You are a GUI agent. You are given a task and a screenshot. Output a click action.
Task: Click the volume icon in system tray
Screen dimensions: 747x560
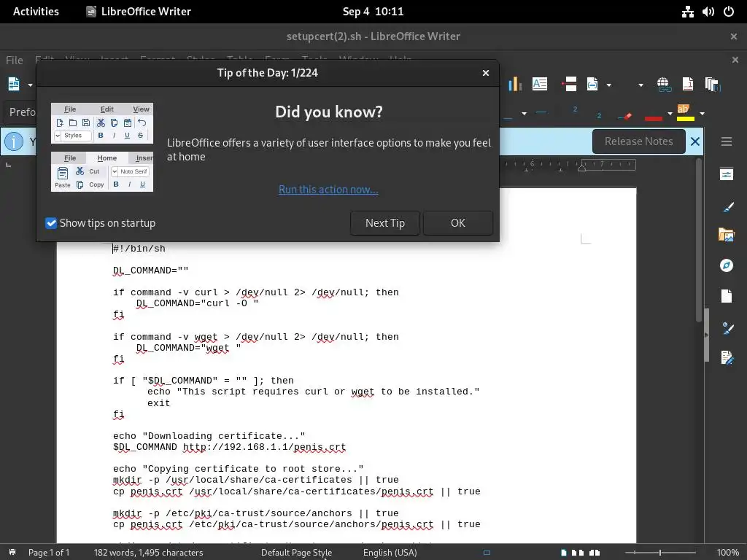708,12
